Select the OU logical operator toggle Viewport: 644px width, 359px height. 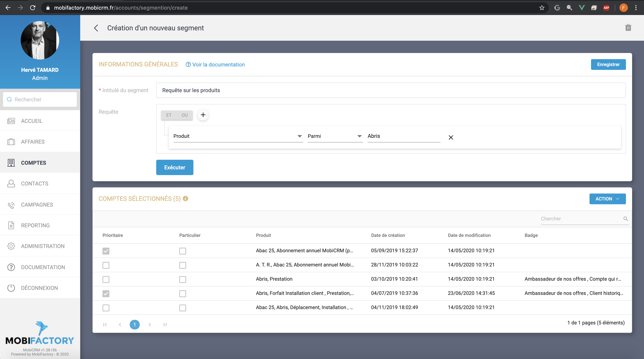(184, 115)
